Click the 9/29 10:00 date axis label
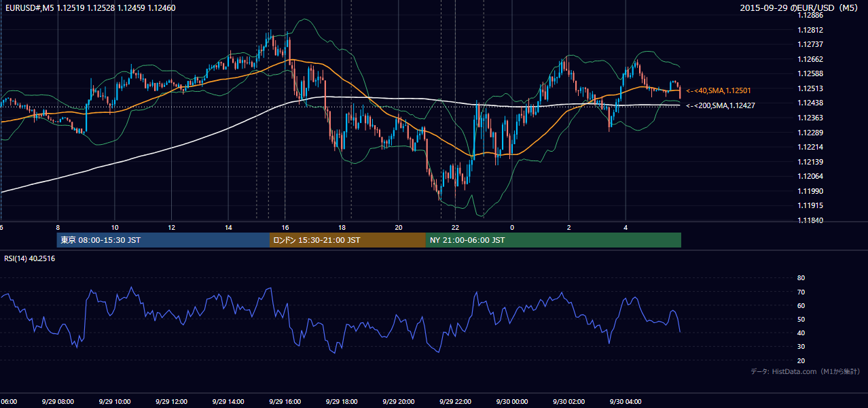This screenshot has width=868, height=408. coord(115,402)
